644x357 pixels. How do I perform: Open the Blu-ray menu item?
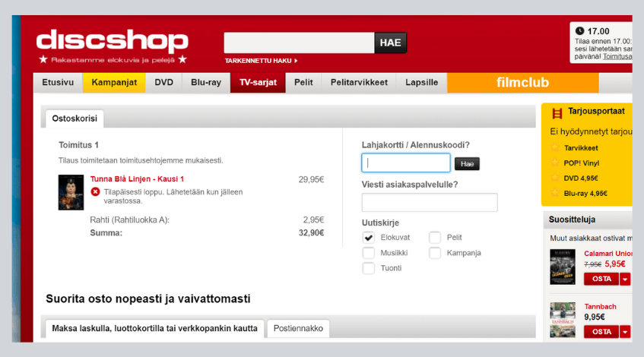[x=206, y=83]
